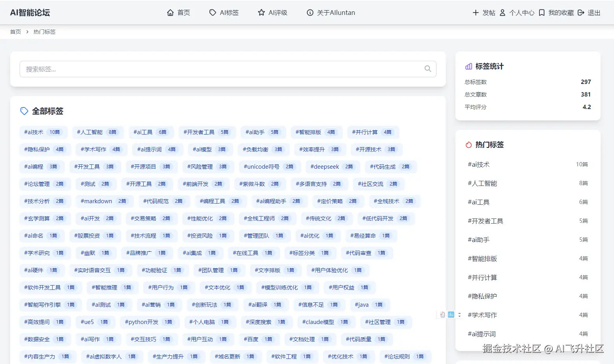Click the flame icon beside 热门标签
Image resolution: width=614 pixels, height=364 pixels.
(469, 145)
